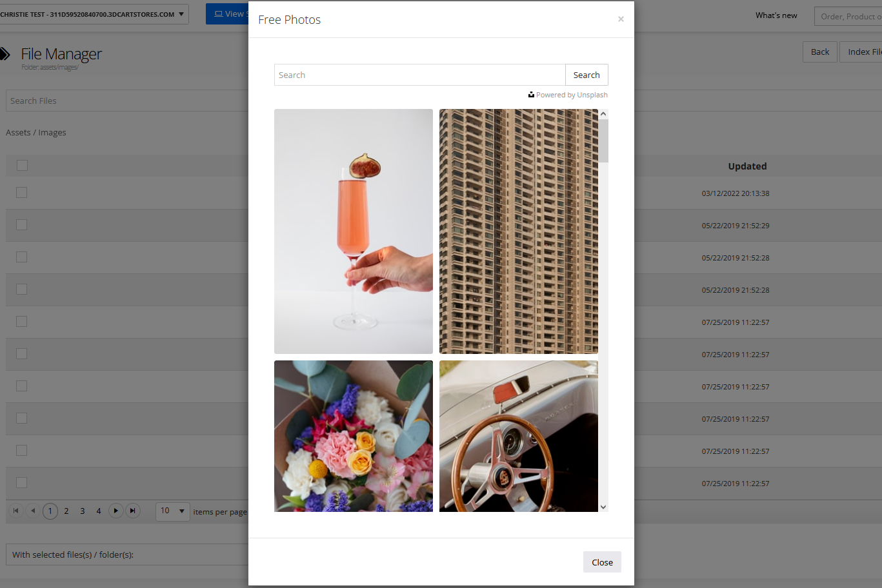Click the Search photos input field
This screenshot has height=588, width=882.
tap(419, 75)
